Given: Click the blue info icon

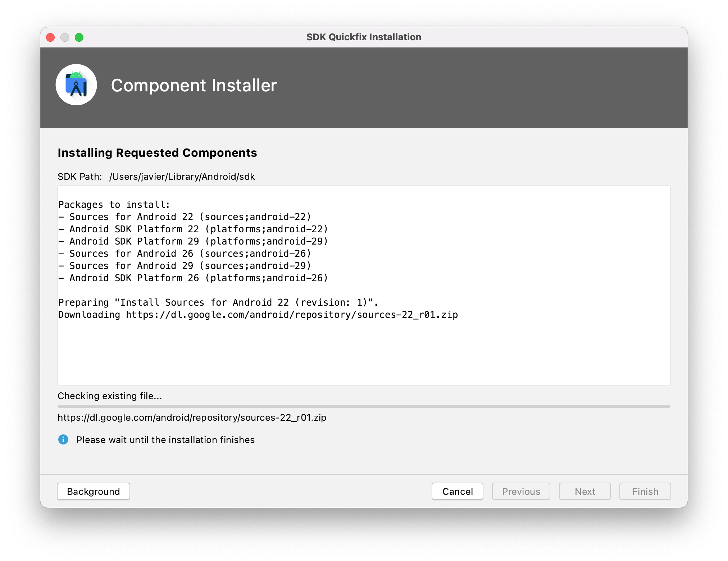Looking at the screenshot, I should 63,439.
